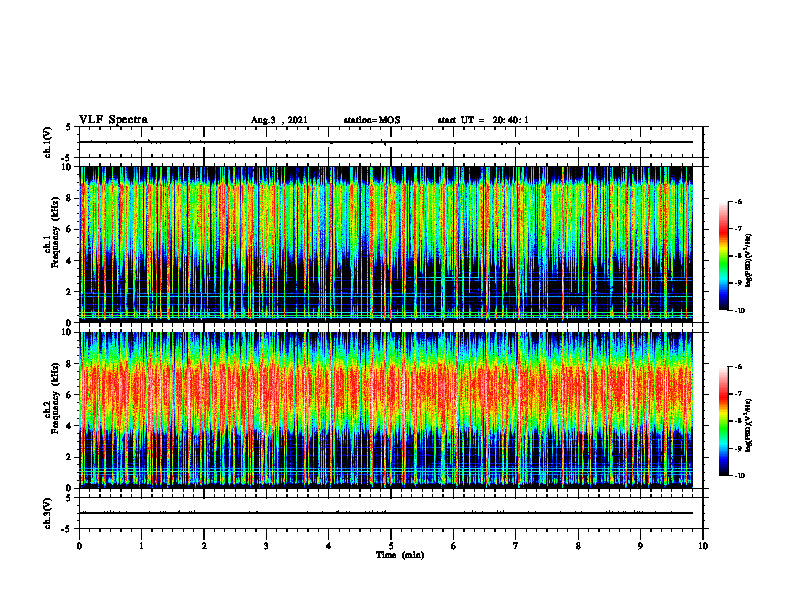Click the 'ch.1(V)' waveform axis label
This screenshot has height=612, width=792.
tap(48, 142)
